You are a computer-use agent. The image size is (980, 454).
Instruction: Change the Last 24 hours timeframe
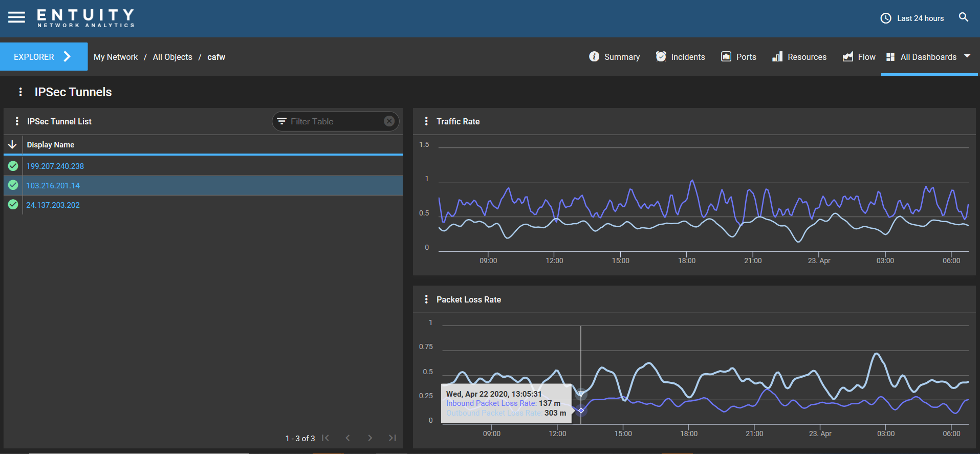click(920, 18)
